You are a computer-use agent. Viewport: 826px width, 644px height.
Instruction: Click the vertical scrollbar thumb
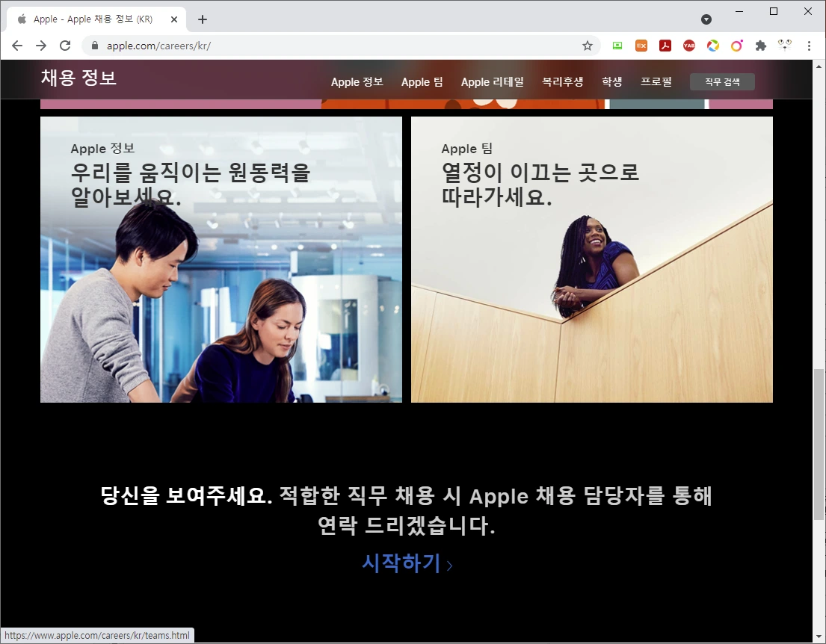[x=819, y=445]
